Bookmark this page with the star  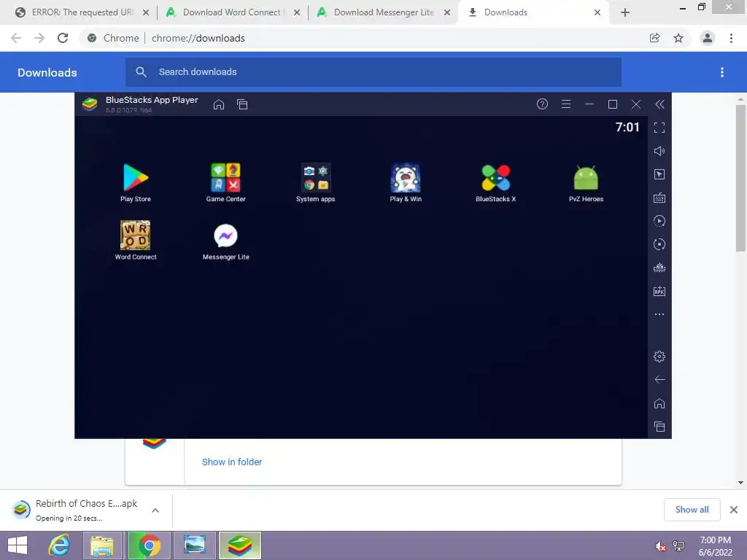tap(678, 38)
